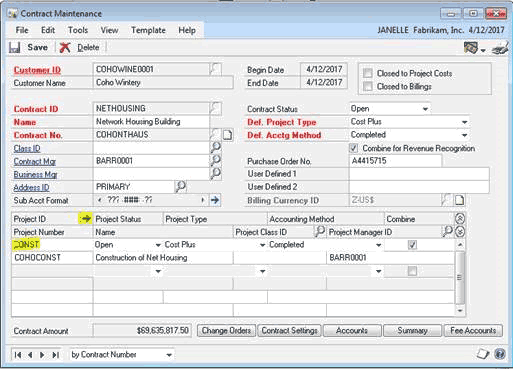Click the Project ID expansion arrow
The width and height of the screenshot is (513, 369).
coord(85,219)
